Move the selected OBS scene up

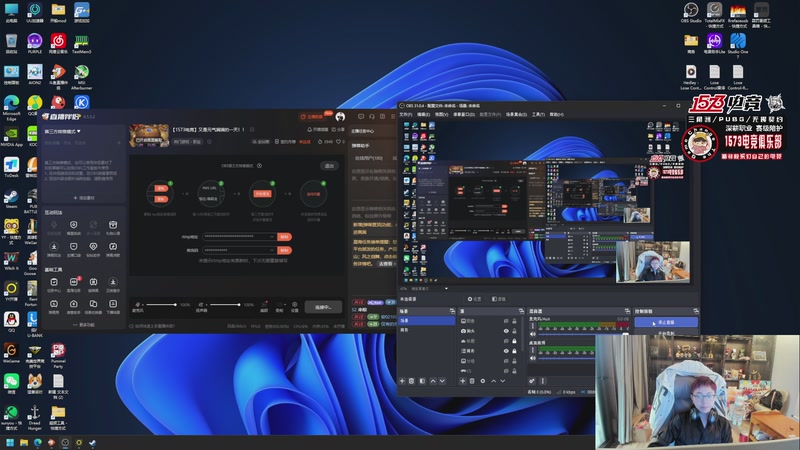coord(433,381)
